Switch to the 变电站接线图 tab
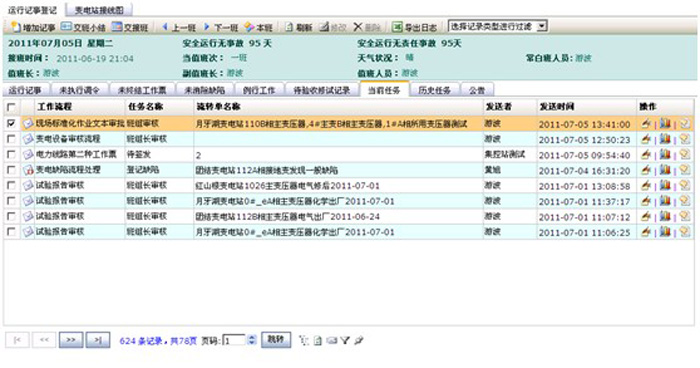Viewport: 700px width, 368px height. [99, 10]
